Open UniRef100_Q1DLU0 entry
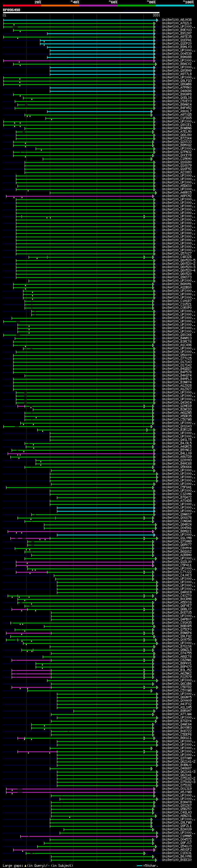This screenshot has width=197, height=868. tap(177, 562)
